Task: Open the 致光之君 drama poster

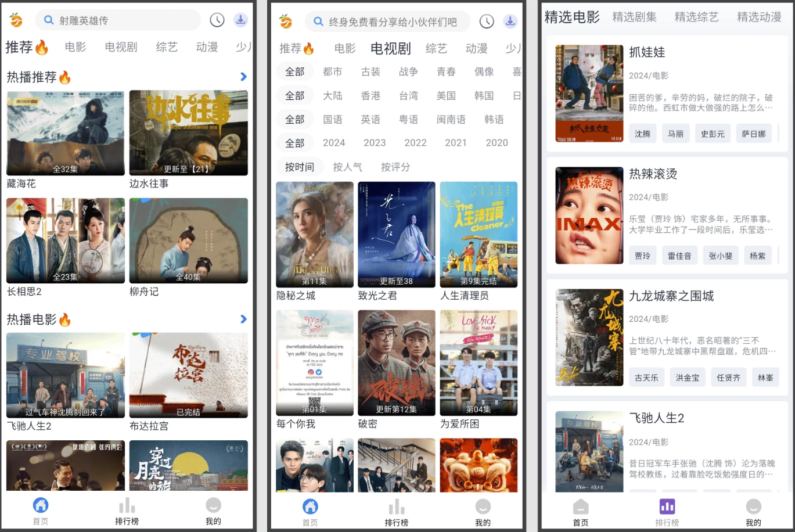Action: click(397, 235)
